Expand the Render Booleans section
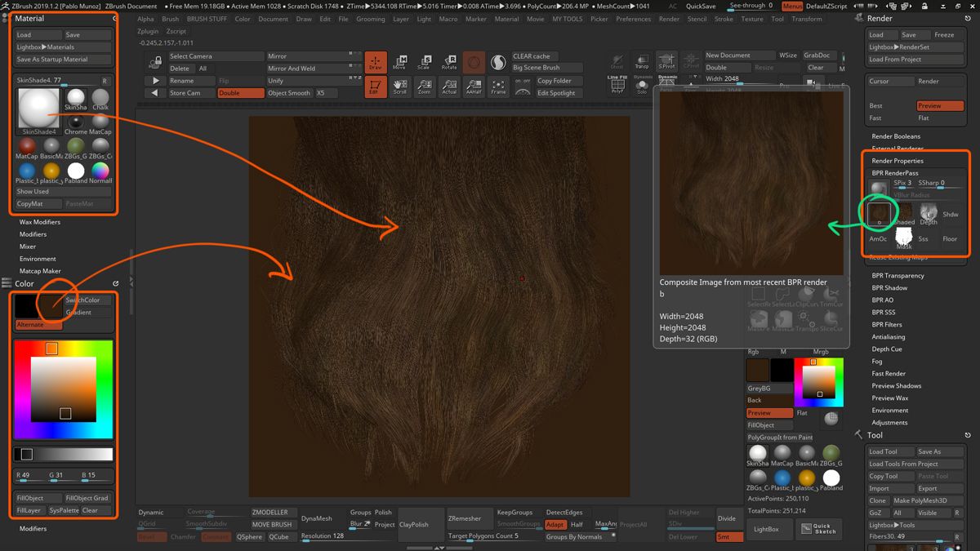Viewport: 980px width, 551px height. (896, 136)
